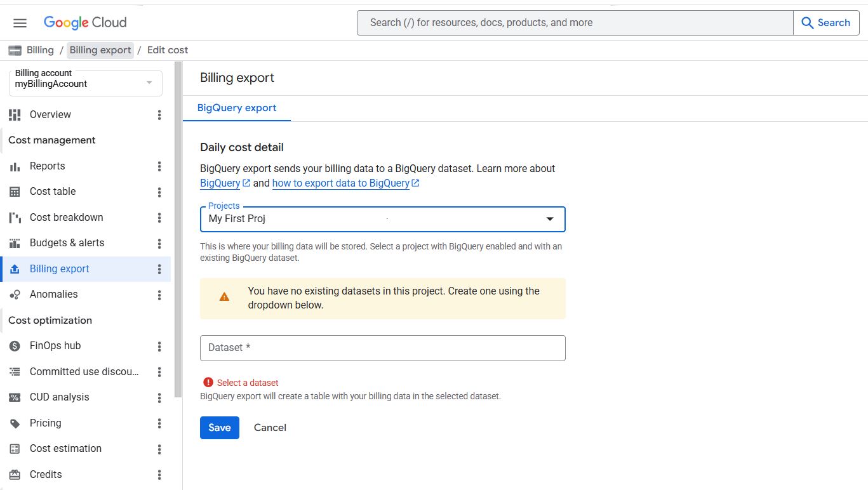
Task: Click the Google Cloud logo
Action: click(x=85, y=23)
